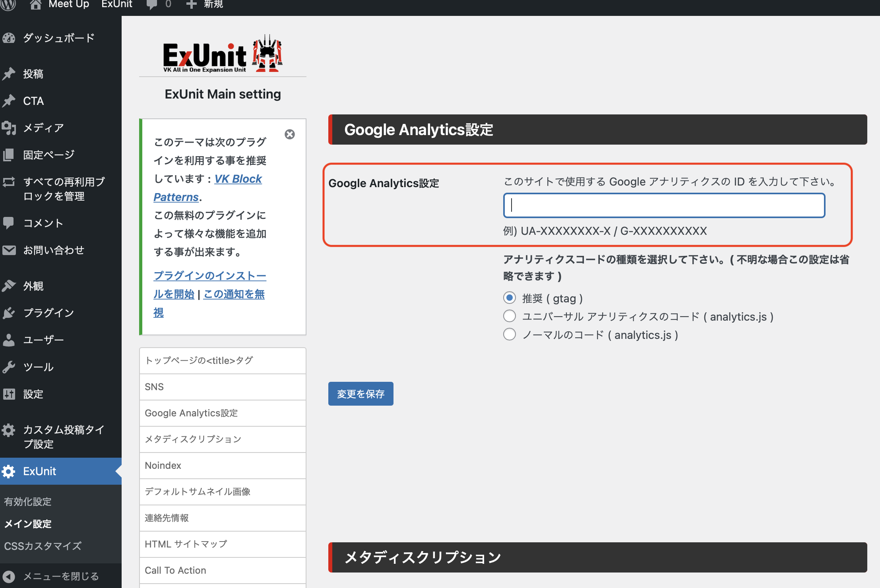Click the brush icon beside 外観
The height and width of the screenshot is (588, 880).
click(9, 286)
